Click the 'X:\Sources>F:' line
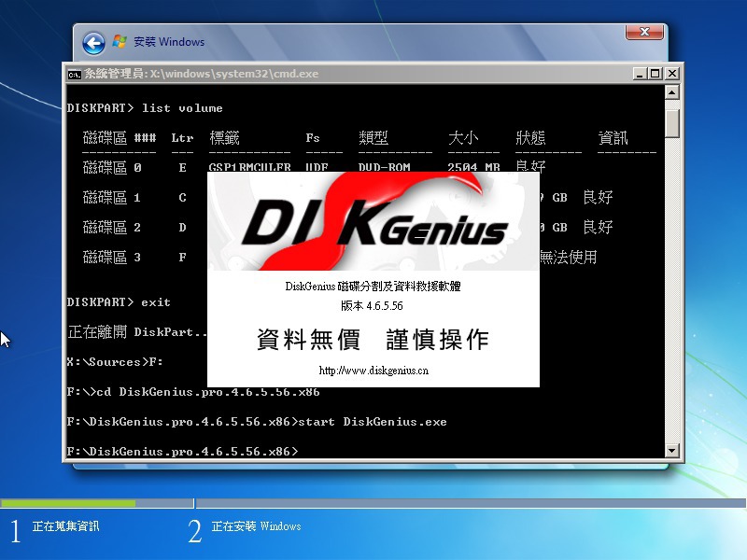Viewport: 747px width, 560px height. [x=115, y=362]
